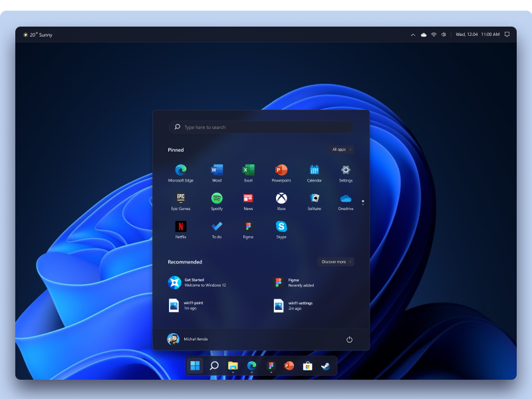Launch Netflix from the Start menu
532x399 pixels.
click(x=180, y=228)
